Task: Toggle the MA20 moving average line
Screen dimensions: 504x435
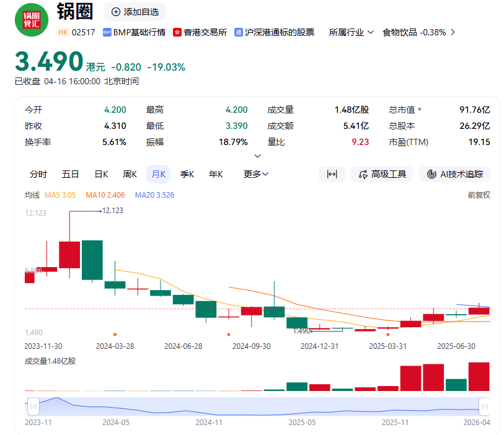Action: click(x=155, y=195)
